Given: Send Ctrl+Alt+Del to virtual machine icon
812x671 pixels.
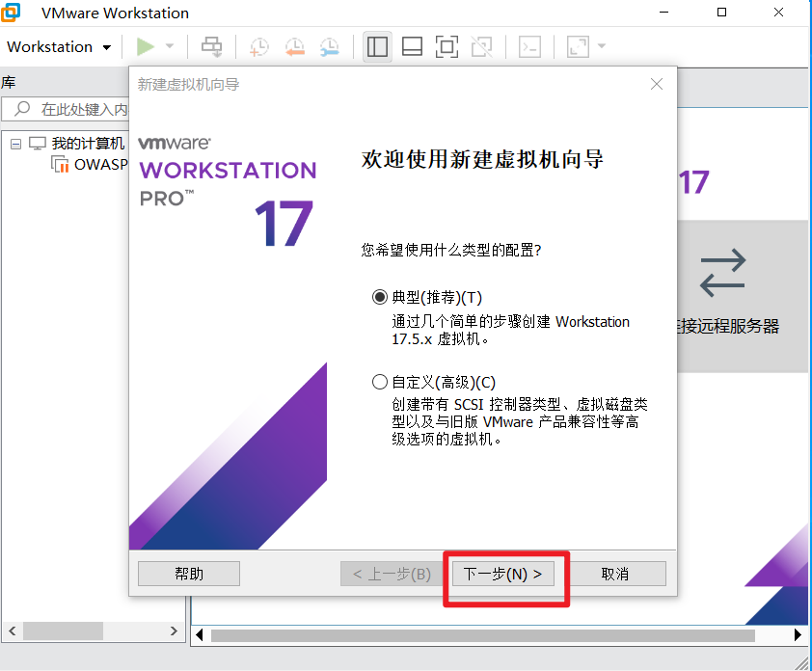Looking at the screenshot, I should click(x=212, y=46).
